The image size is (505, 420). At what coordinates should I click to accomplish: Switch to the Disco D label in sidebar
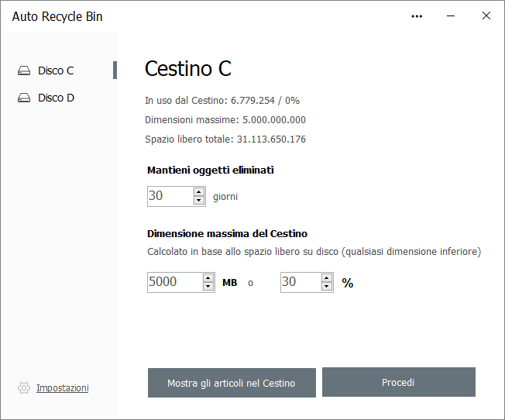pos(56,98)
